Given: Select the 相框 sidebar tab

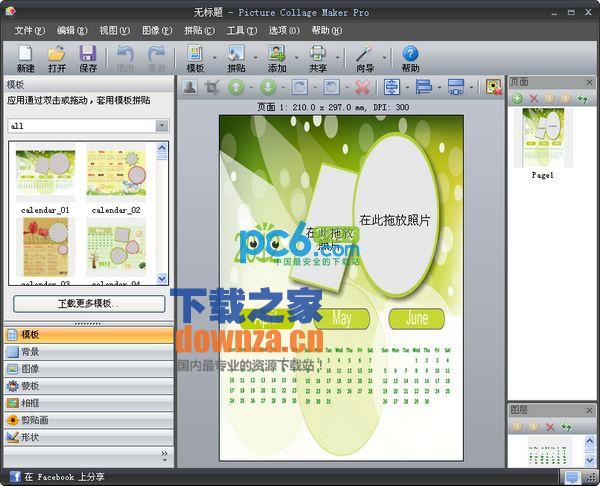Looking at the screenshot, I should (89, 403).
